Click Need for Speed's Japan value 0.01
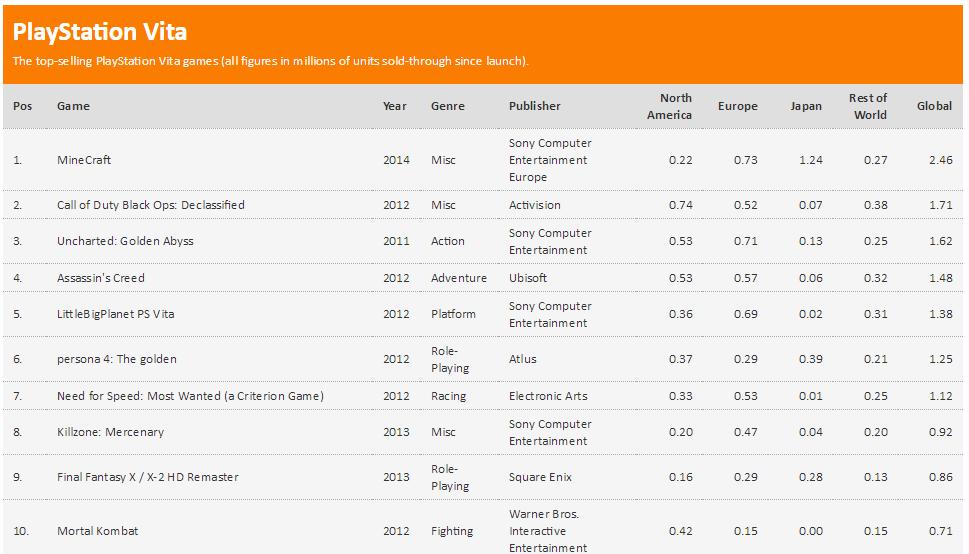The height and width of the screenshot is (554, 969). (811, 396)
